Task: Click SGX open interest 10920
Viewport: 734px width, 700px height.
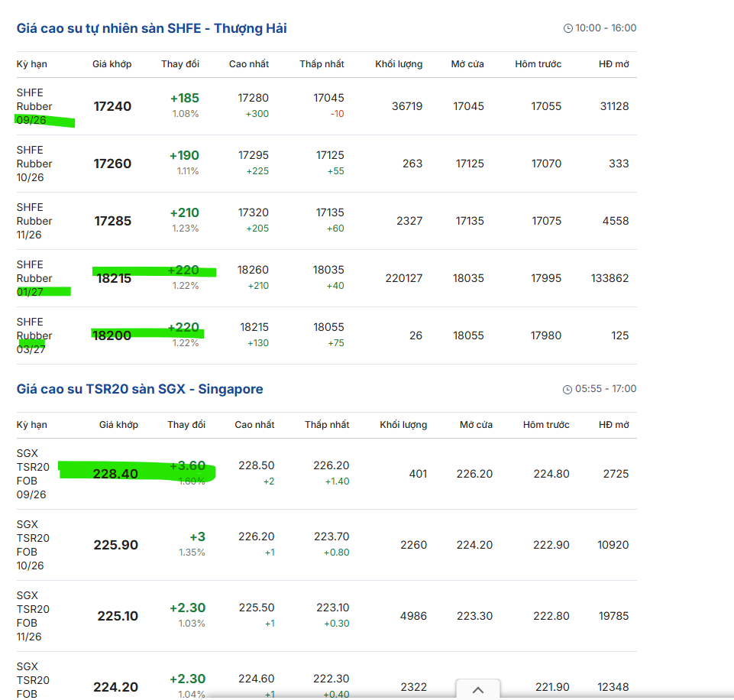Action: (x=613, y=545)
